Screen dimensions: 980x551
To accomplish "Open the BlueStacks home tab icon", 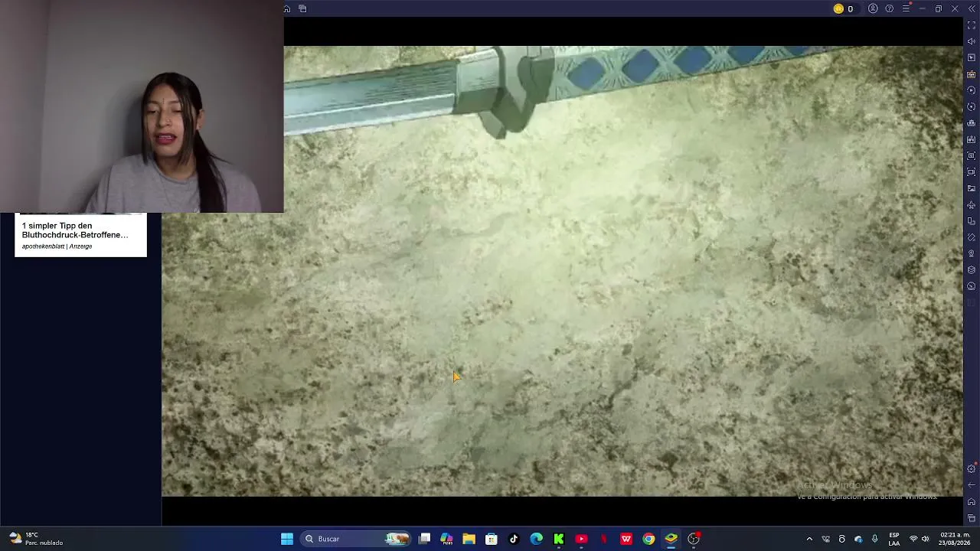I will point(287,8).
